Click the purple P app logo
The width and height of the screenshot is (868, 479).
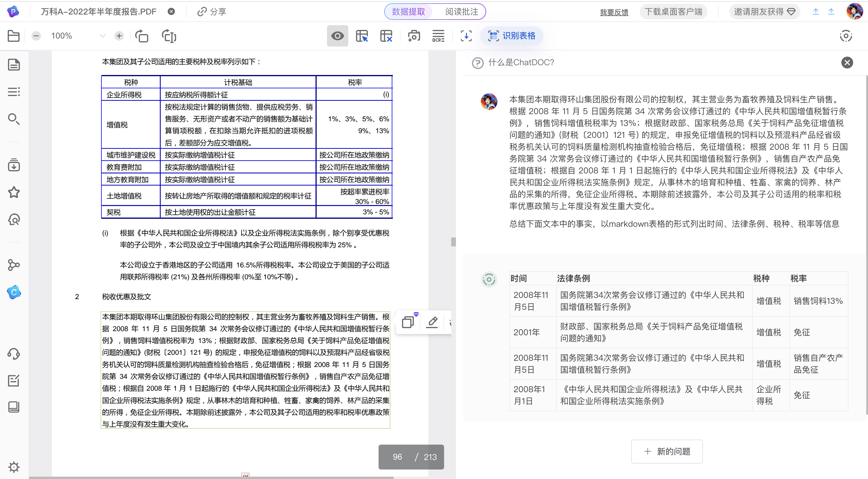point(13,12)
